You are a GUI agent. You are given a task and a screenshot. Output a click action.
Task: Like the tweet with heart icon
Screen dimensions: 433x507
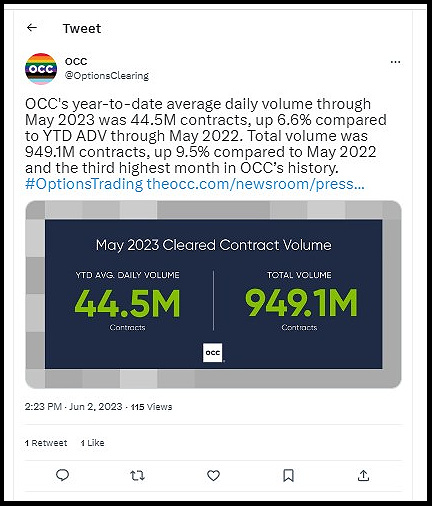(213, 475)
